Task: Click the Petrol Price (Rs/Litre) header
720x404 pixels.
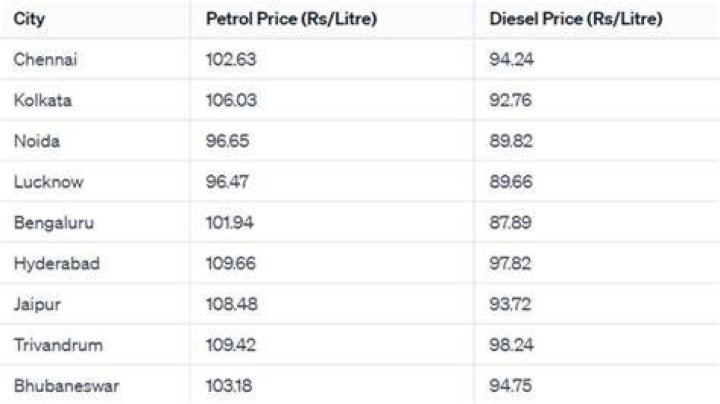Action: (x=291, y=19)
